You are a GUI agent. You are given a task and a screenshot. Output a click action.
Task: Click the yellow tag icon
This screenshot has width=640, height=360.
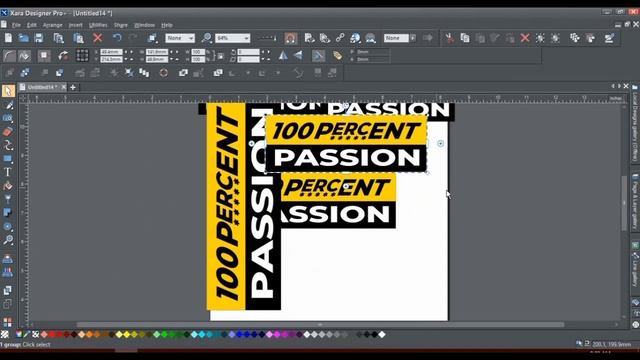click(x=337, y=55)
